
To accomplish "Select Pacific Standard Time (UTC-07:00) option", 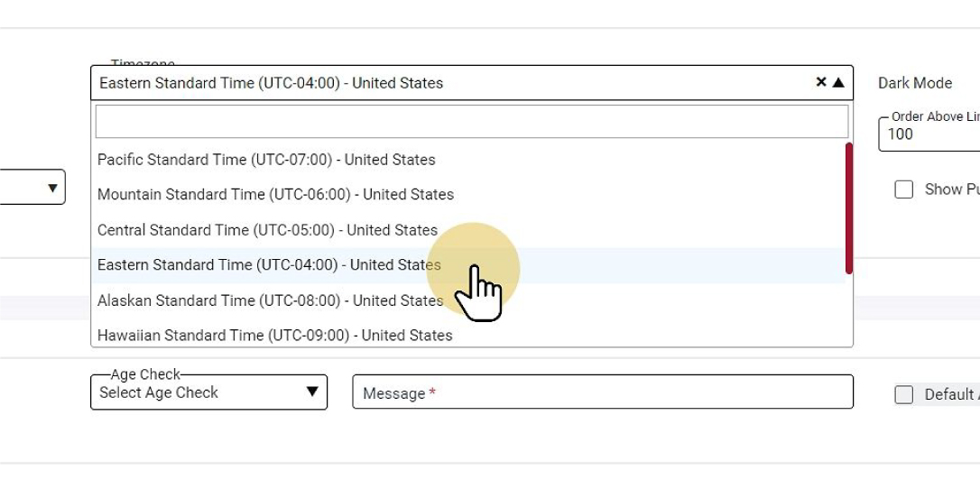I will [x=266, y=160].
